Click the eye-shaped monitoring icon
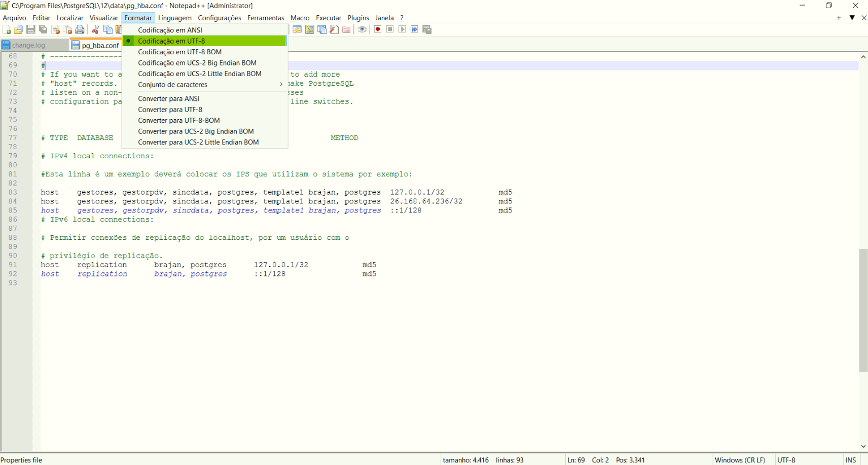 tap(362, 29)
